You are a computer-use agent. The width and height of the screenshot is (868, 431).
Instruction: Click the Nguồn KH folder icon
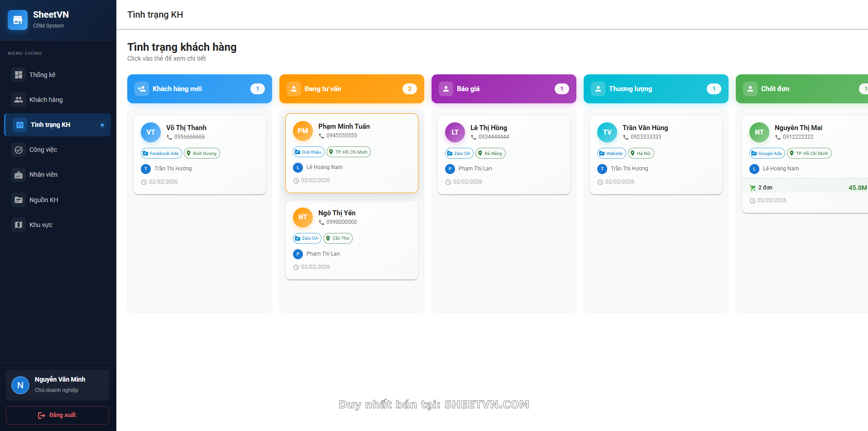pos(19,200)
